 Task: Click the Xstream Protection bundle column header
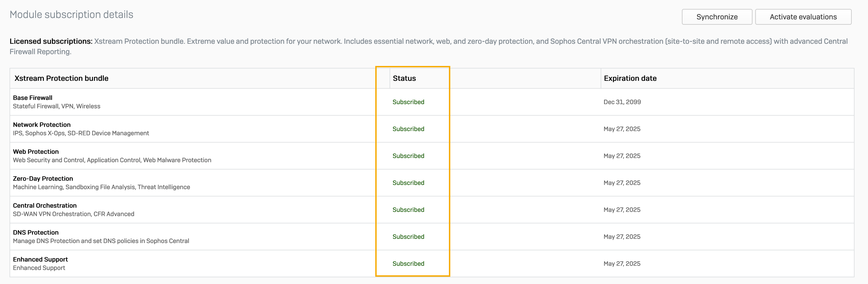pos(61,78)
